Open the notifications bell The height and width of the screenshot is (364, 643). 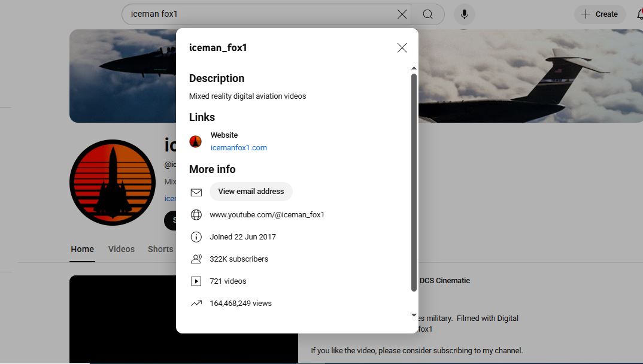point(637,14)
